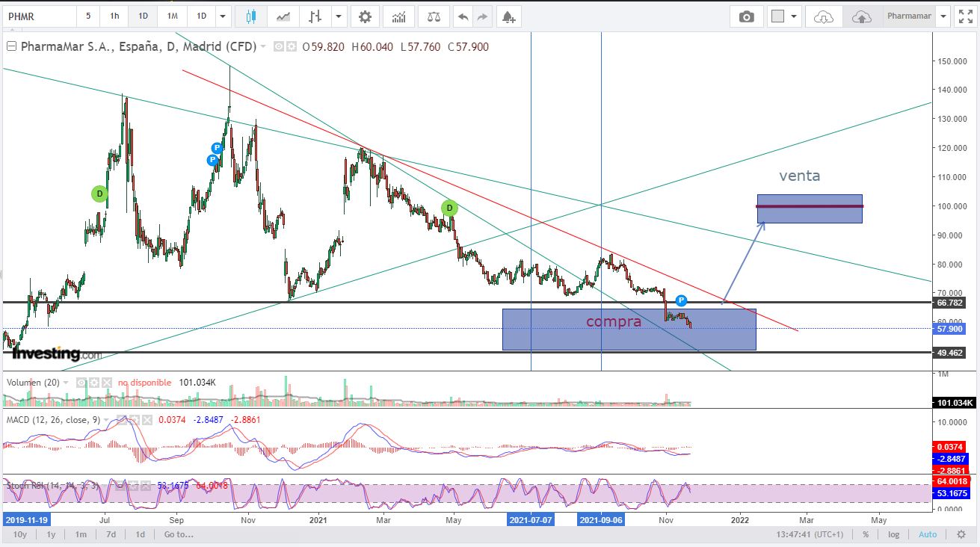Click the Pharmamar layout name button
Image resolution: width=980 pixels, height=547 pixels.
point(908,16)
